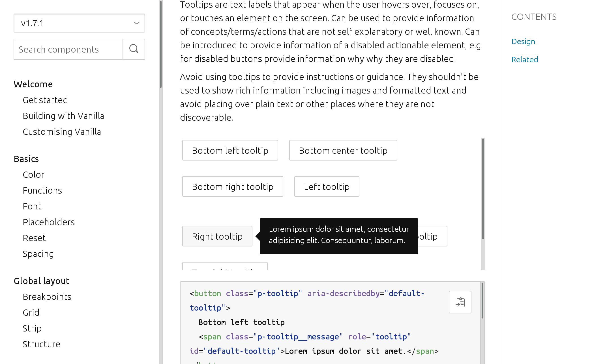The width and height of the screenshot is (592, 364).
Task: Click the Bottom center tooltip button
Action: tap(343, 150)
